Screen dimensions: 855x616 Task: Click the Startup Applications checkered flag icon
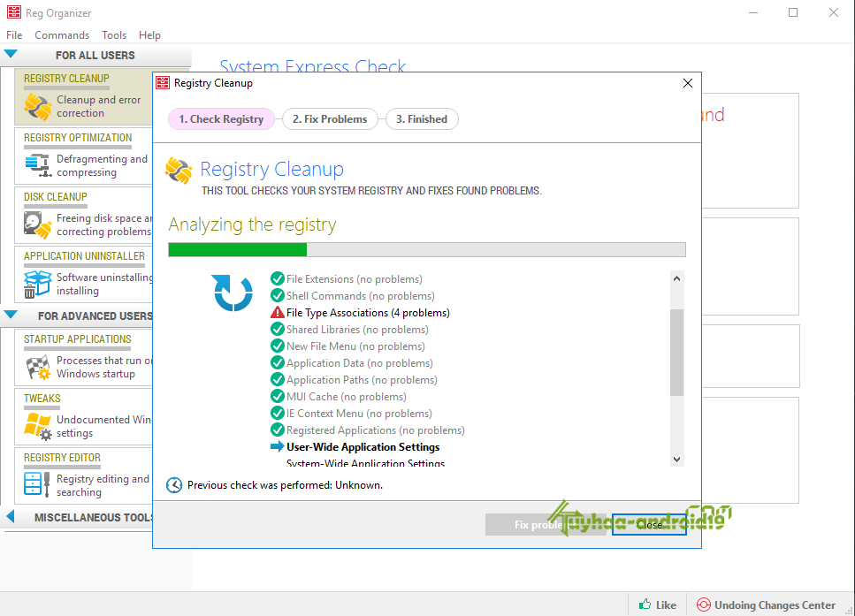[38, 367]
